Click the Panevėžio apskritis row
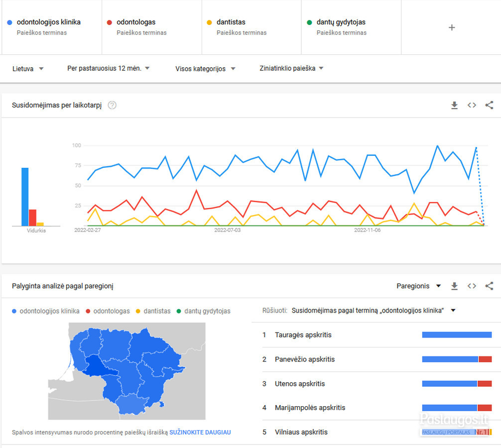This screenshot has height=448, width=501. click(x=377, y=359)
